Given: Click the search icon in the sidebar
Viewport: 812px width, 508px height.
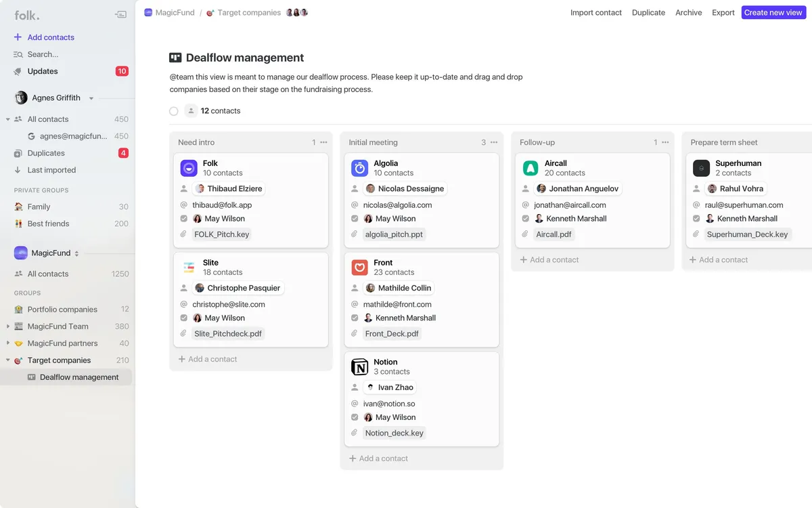Looking at the screenshot, I should tap(18, 54).
